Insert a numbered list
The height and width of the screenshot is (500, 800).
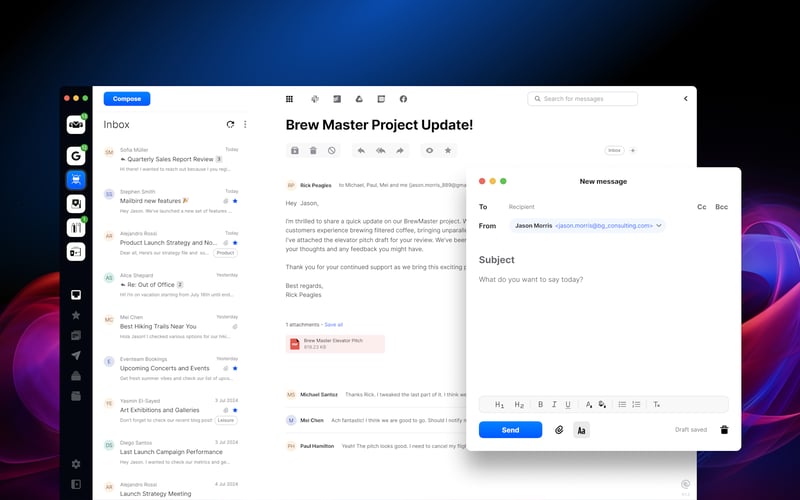636,405
